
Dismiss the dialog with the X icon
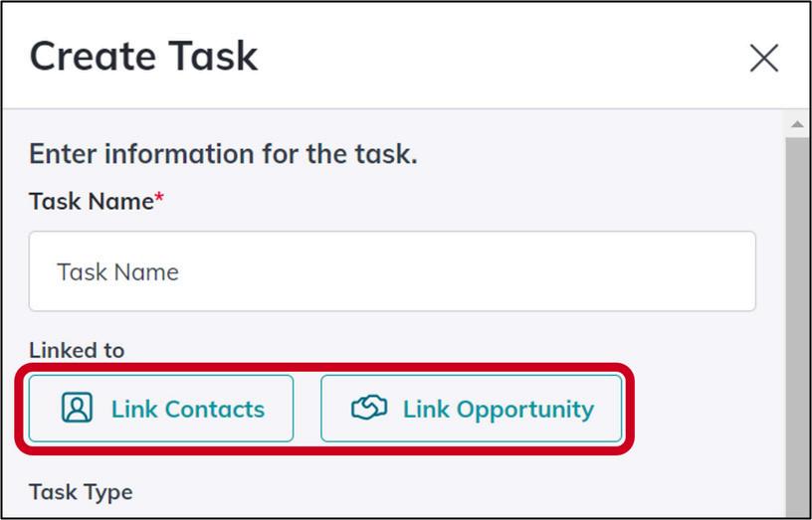(x=764, y=58)
